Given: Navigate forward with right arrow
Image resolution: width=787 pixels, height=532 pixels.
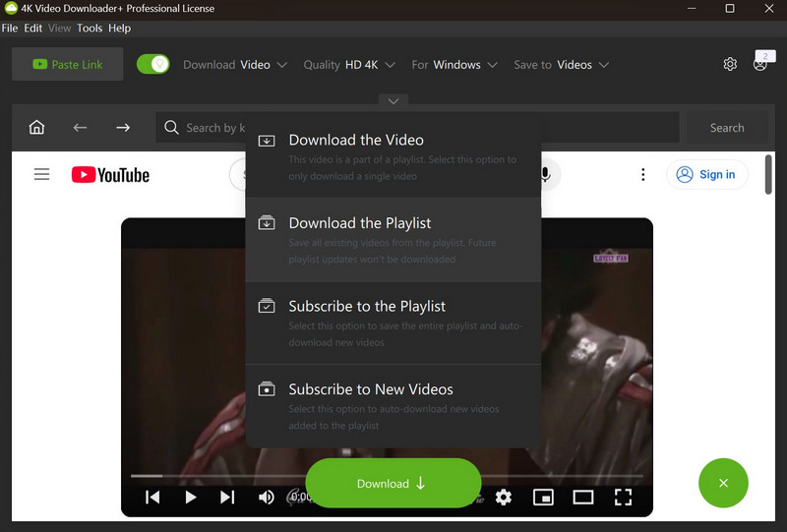Looking at the screenshot, I should (123, 128).
